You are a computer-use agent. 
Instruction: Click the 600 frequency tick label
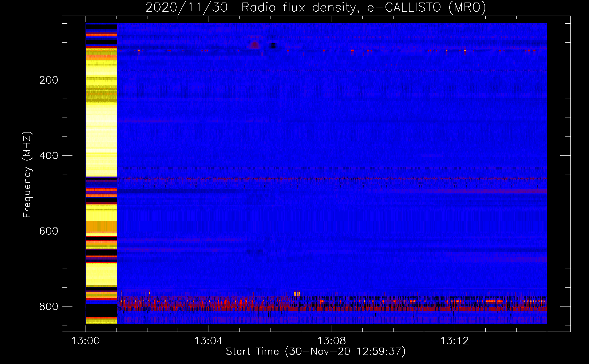click(x=49, y=232)
